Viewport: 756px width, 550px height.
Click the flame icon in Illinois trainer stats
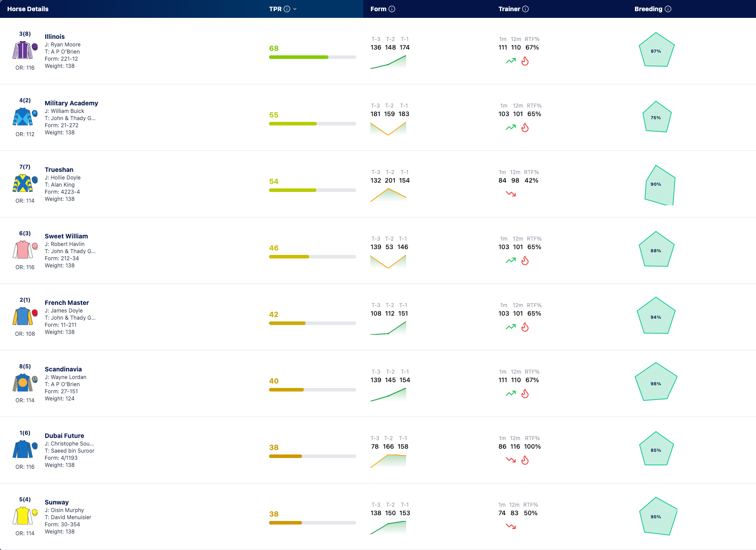(x=525, y=61)
